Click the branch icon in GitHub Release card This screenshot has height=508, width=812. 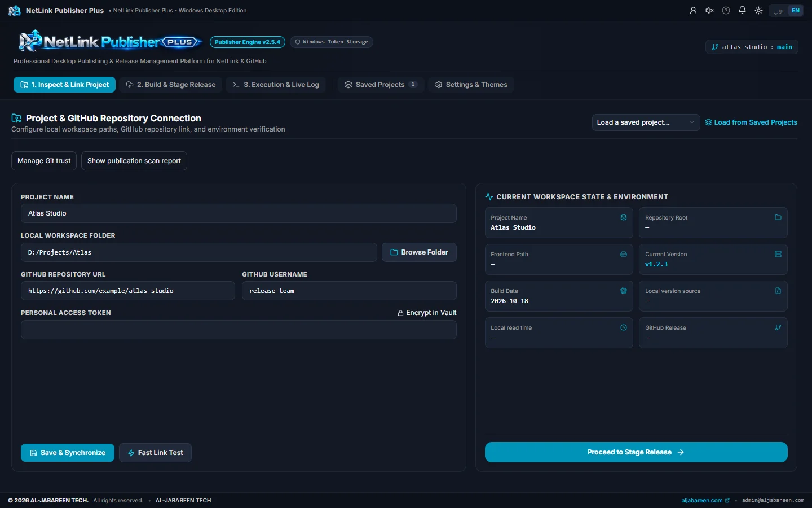point(778,327)
